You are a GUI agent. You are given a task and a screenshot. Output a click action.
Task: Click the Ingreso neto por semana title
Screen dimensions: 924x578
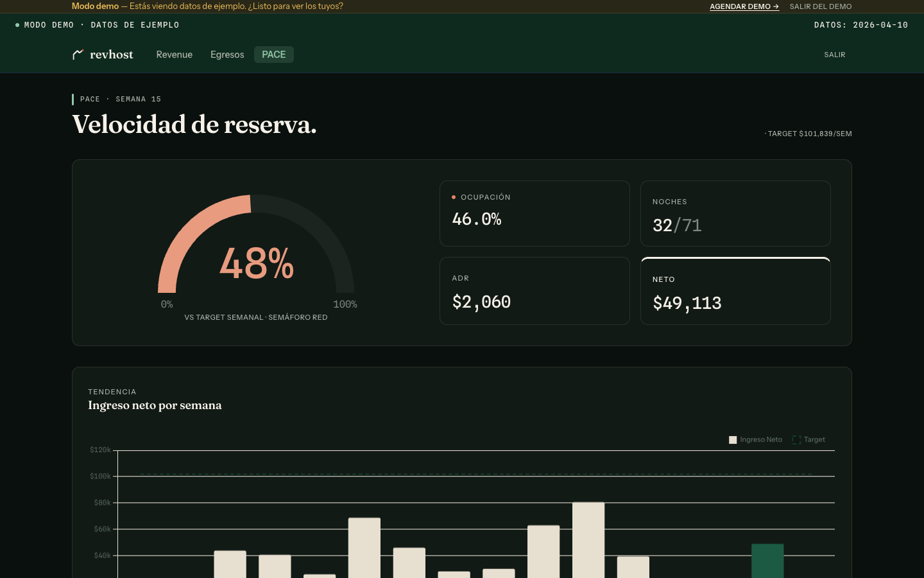pos(155,405)
